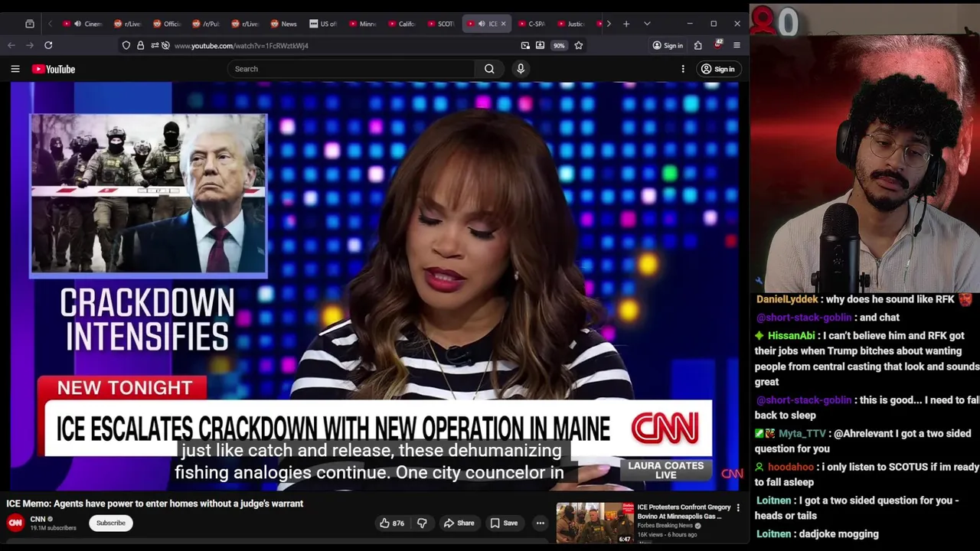Viewport: 980px width, 551px height.
Task: Open options menu for ICE Protesters video
Action: coord(738,507)
